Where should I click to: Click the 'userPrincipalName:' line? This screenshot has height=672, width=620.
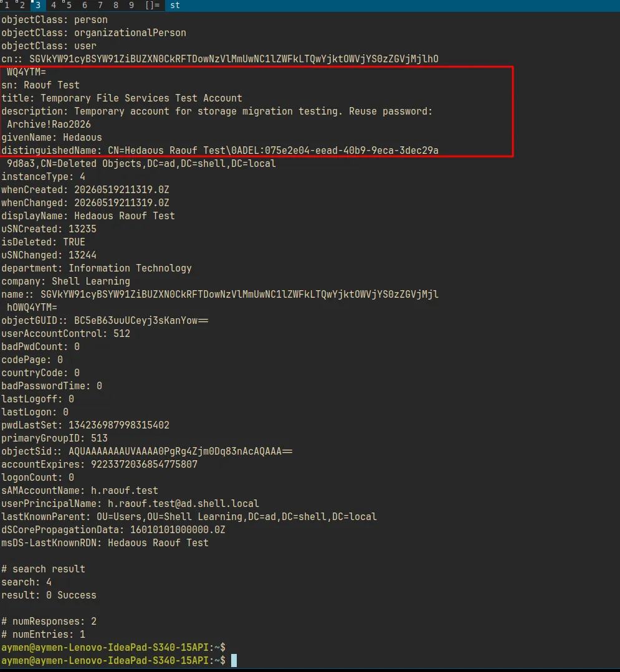click(x=130, y=504)
